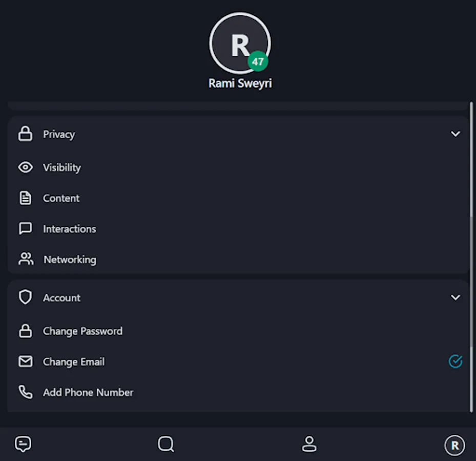
Task: Select the Account section header
Action: [61, 298]
